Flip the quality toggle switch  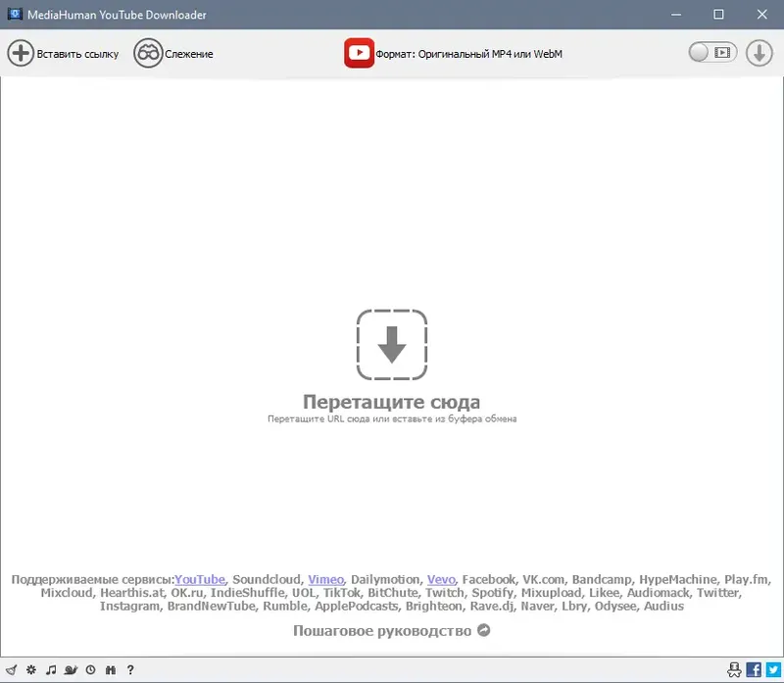711,53
